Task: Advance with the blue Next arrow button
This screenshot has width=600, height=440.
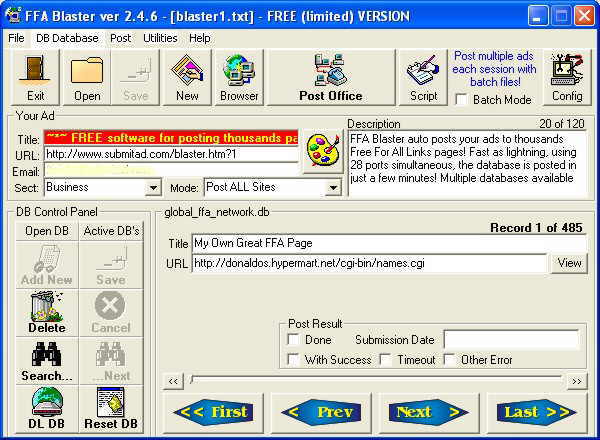Action: [x=429, y=412]
